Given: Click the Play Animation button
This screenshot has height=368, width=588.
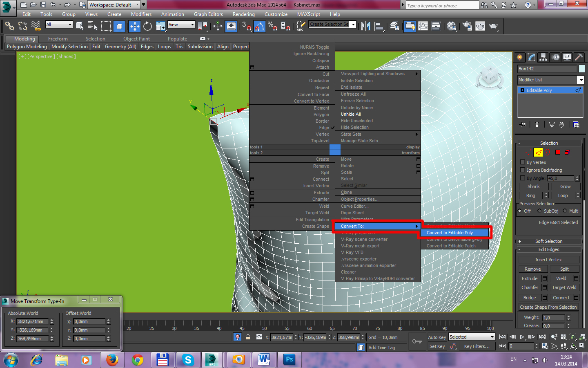Looking at the screenshot, I should [522, 337].
